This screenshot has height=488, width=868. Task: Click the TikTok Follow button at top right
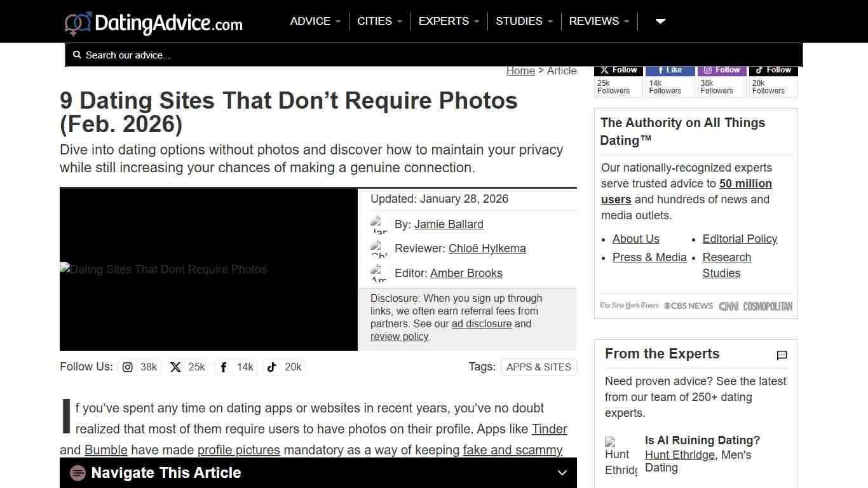point(773,70)
